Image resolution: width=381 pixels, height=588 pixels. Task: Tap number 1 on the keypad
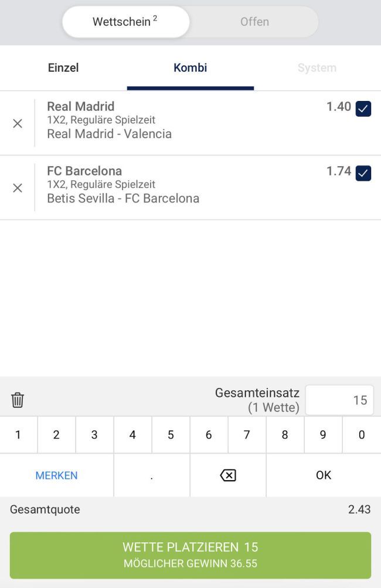pos(18,435)
